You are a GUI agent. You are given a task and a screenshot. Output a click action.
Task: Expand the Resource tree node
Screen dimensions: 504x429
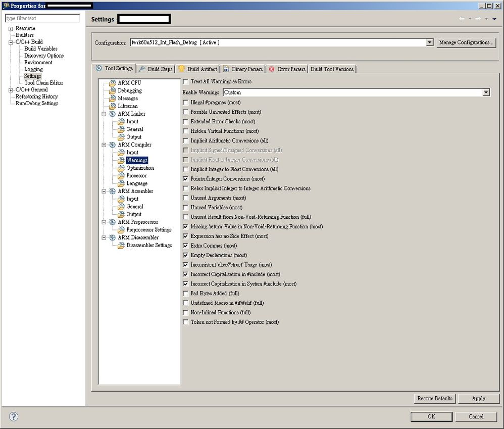(x=11, y=29)
